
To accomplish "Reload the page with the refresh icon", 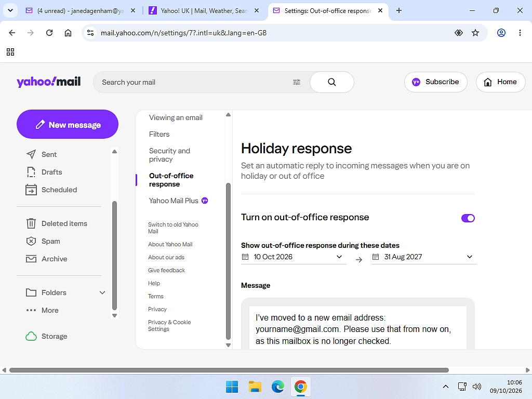I will click(49, 33).
